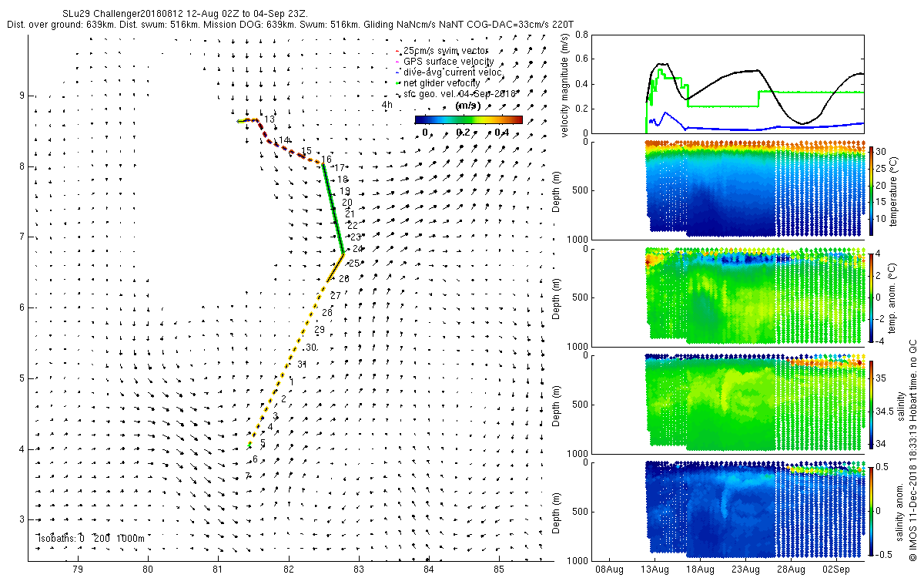Screen dimensions: 924x578
Task: Click the '28Aug' date tick label
Action: [791, 570]
